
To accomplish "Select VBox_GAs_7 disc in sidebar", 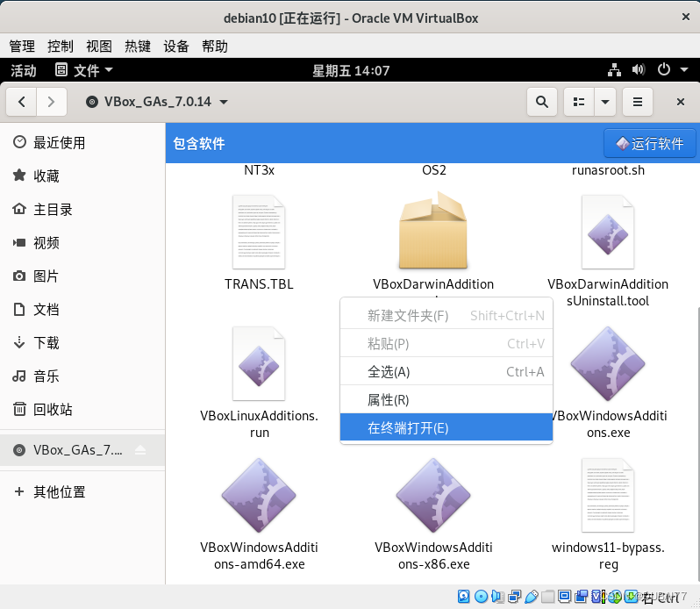I will click(67, 449).
